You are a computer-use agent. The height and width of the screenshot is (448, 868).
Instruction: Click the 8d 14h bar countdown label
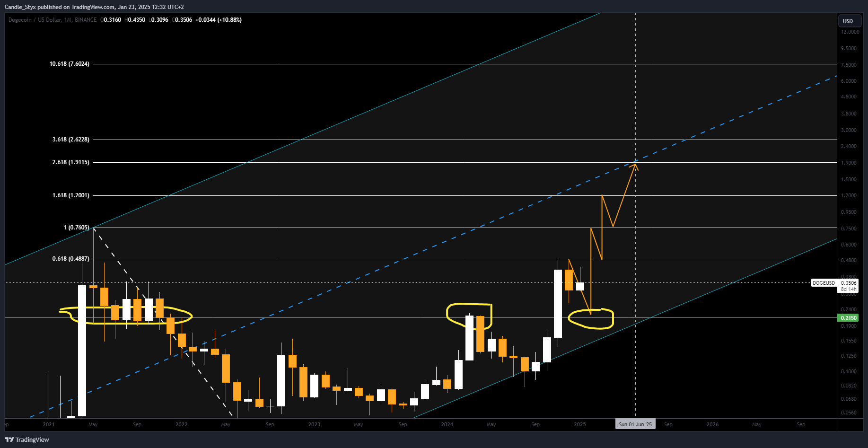(x=849, y=289)
